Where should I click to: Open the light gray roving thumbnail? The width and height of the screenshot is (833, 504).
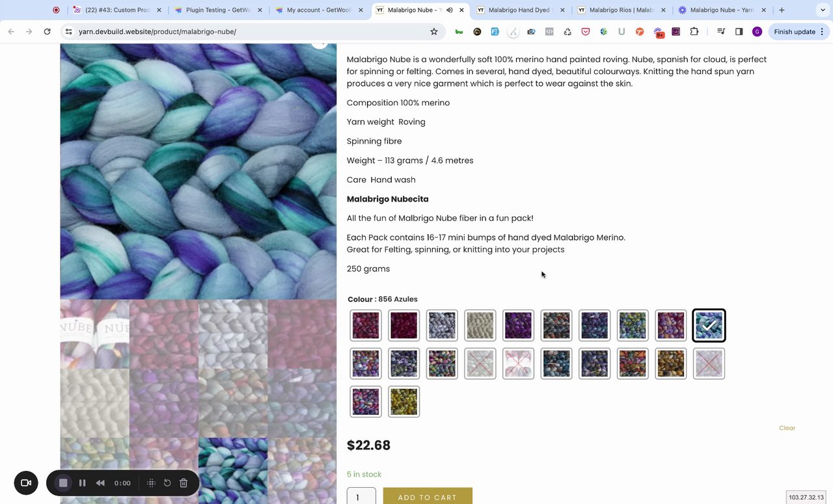(233, 334)
